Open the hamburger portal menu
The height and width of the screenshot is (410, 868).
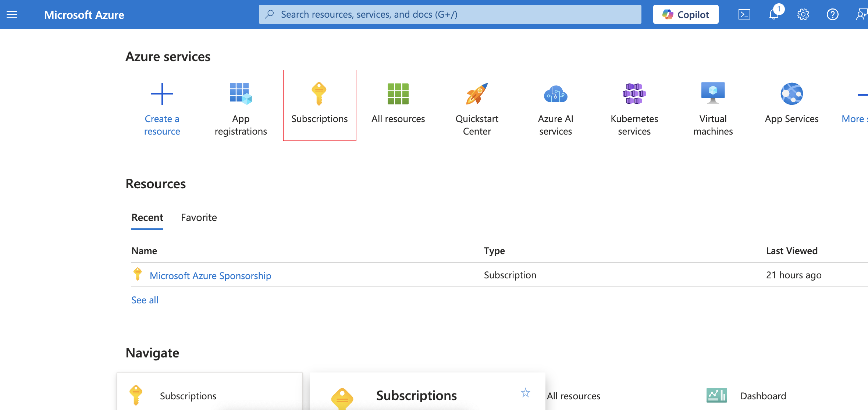12,14
